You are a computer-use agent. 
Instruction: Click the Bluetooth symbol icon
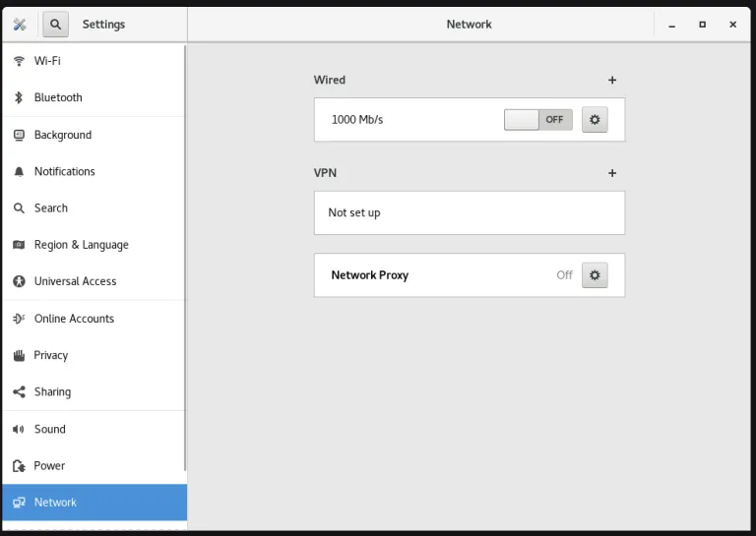click(19, 97)
